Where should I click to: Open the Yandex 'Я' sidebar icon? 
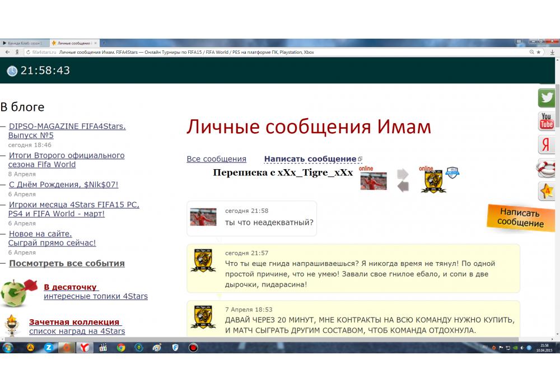click(546, 144)
